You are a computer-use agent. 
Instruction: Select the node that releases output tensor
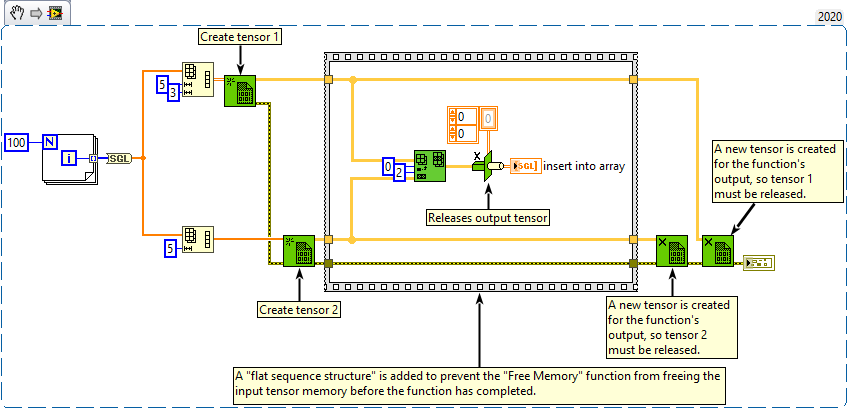click(x=482, y=167)
